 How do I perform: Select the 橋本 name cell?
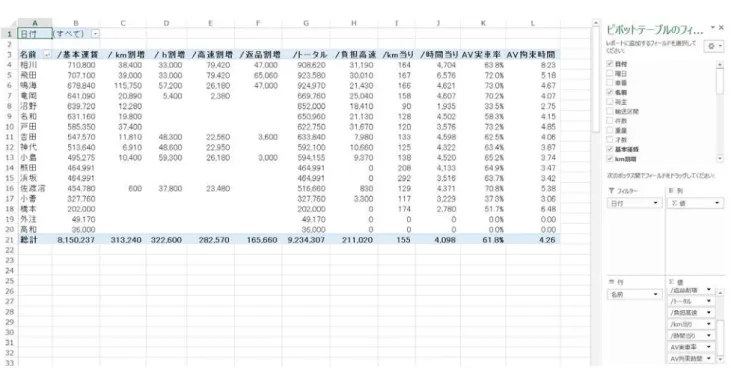click(x=35, y=209)
